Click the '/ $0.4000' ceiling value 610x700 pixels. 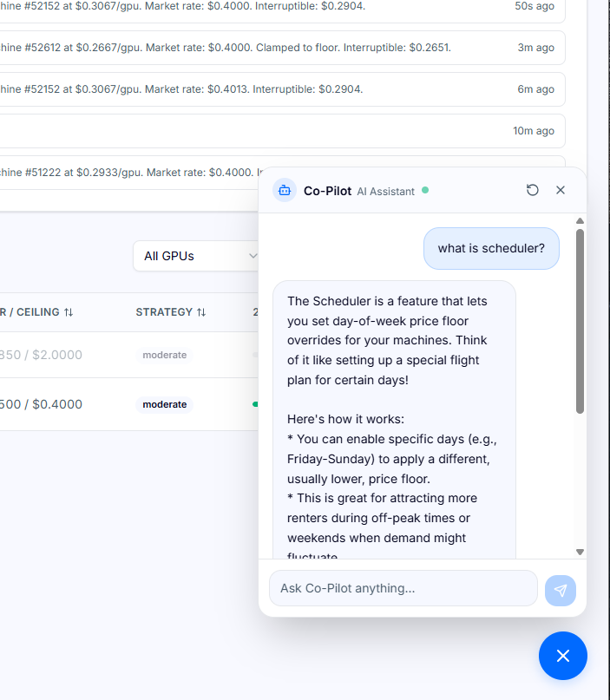click(53, 404)
